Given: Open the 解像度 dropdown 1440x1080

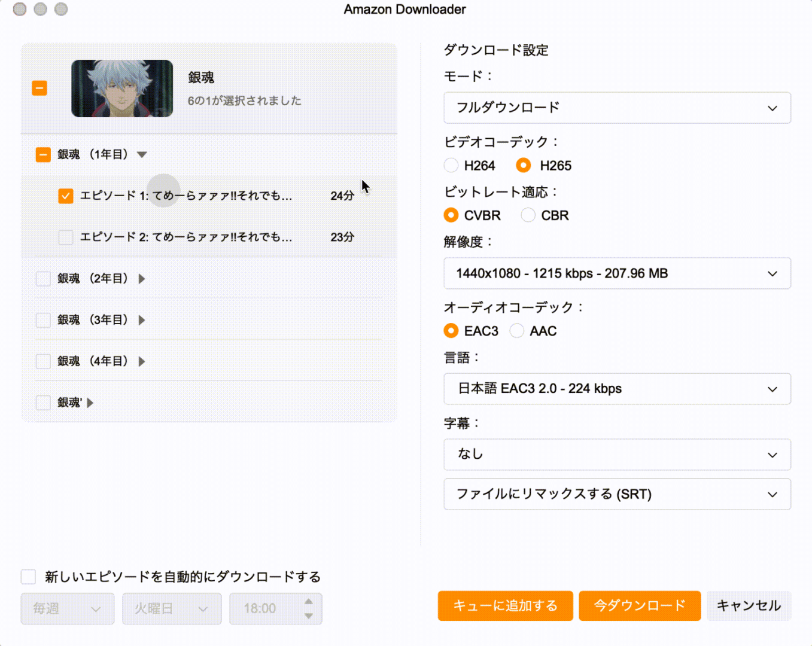Looking at the screenshot, I should [x=617, y=273].
